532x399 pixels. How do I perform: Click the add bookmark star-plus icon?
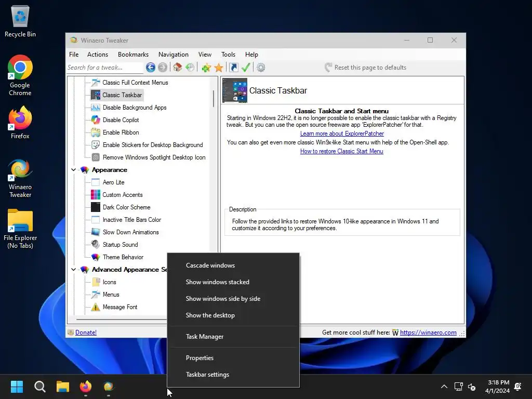(x=206, y=68)
